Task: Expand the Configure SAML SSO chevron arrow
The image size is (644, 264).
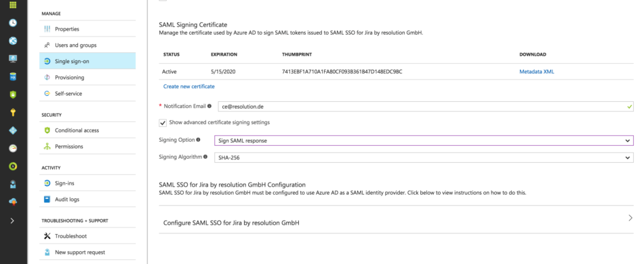Action: tap(630, 218)
